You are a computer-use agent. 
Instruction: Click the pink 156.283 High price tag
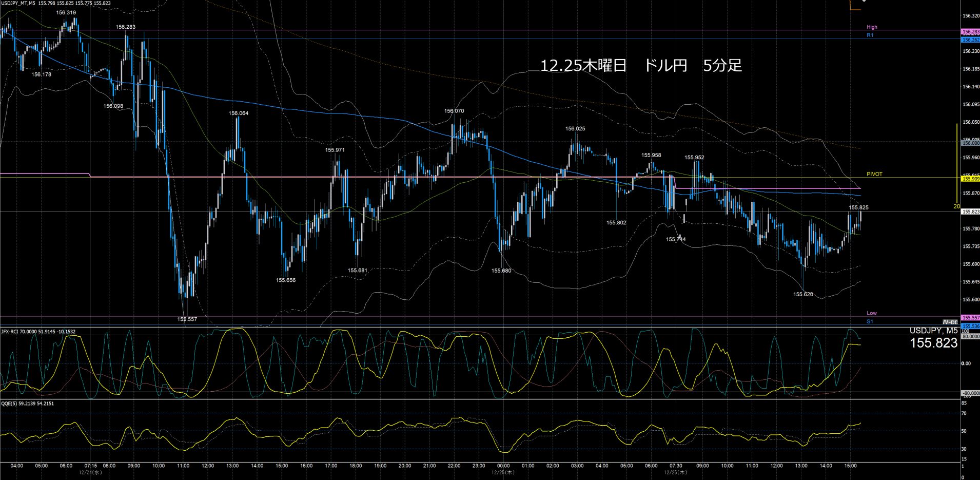click(x=970, y=32)
